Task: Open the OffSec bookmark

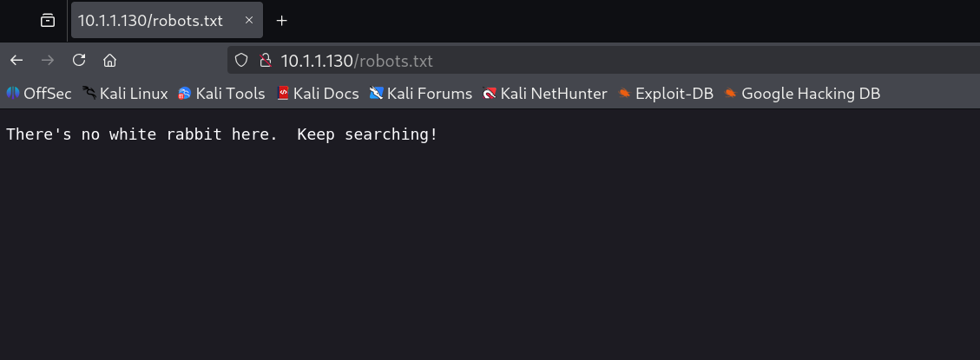Action: click(39, 94)
